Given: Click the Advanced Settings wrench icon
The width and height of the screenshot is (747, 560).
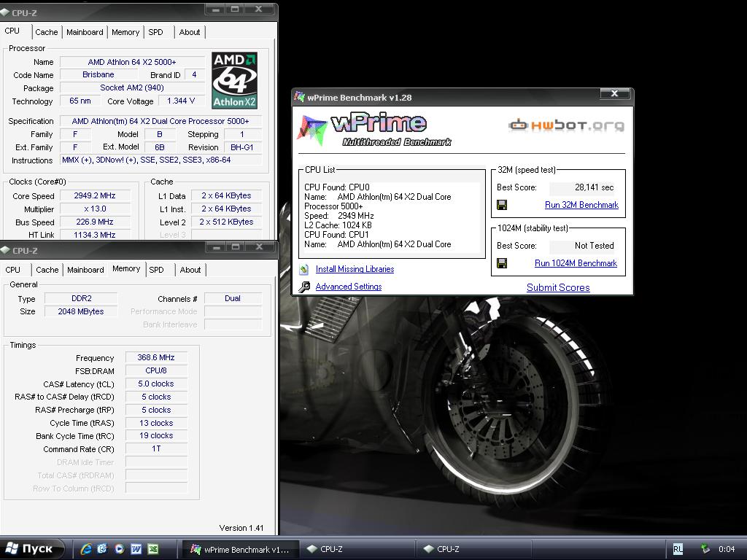Looking at the screenshot, I should [x=304, y=287].
